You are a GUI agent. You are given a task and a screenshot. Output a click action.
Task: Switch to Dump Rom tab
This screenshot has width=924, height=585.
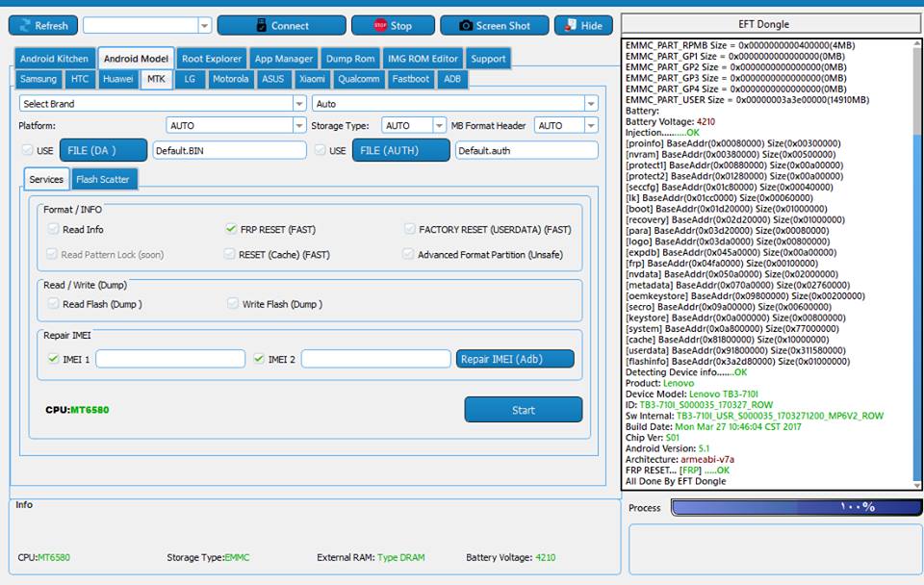point(350,59)
